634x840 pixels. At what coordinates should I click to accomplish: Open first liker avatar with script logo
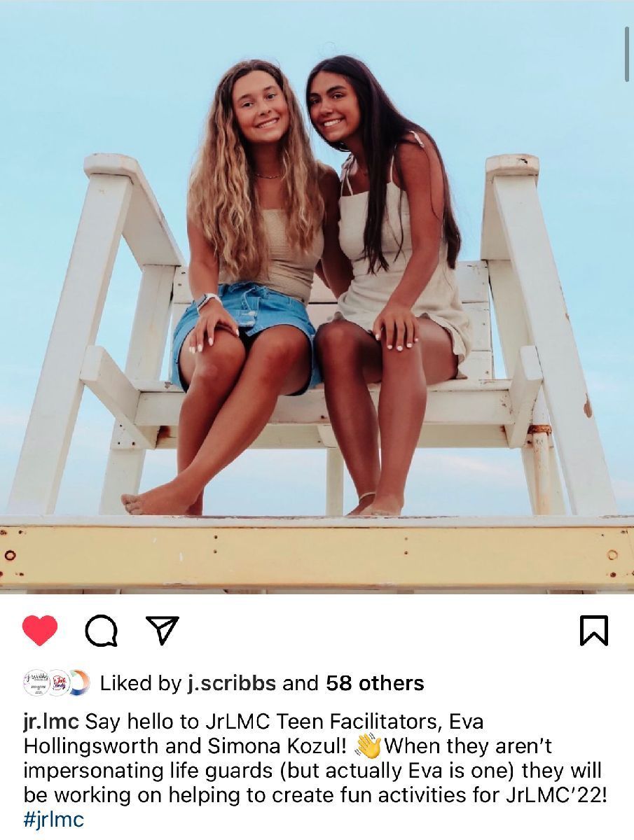coord(36,682)
